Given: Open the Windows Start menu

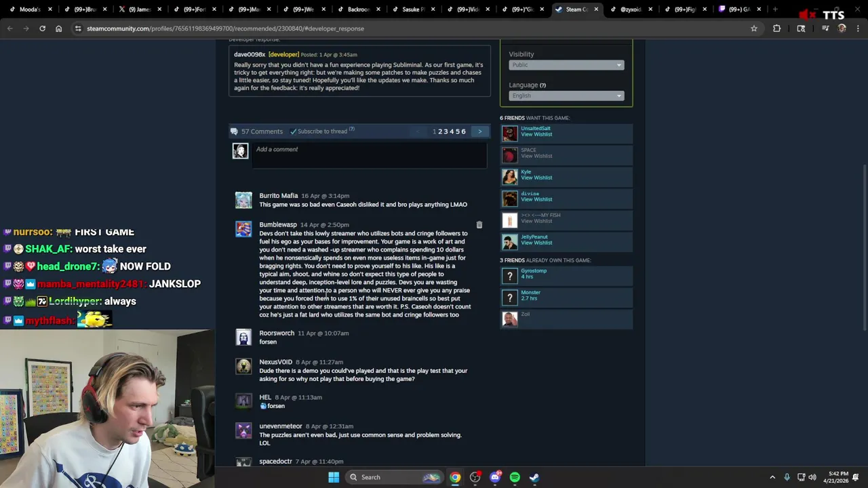Looking at the screenshot, I should point(334,477).
